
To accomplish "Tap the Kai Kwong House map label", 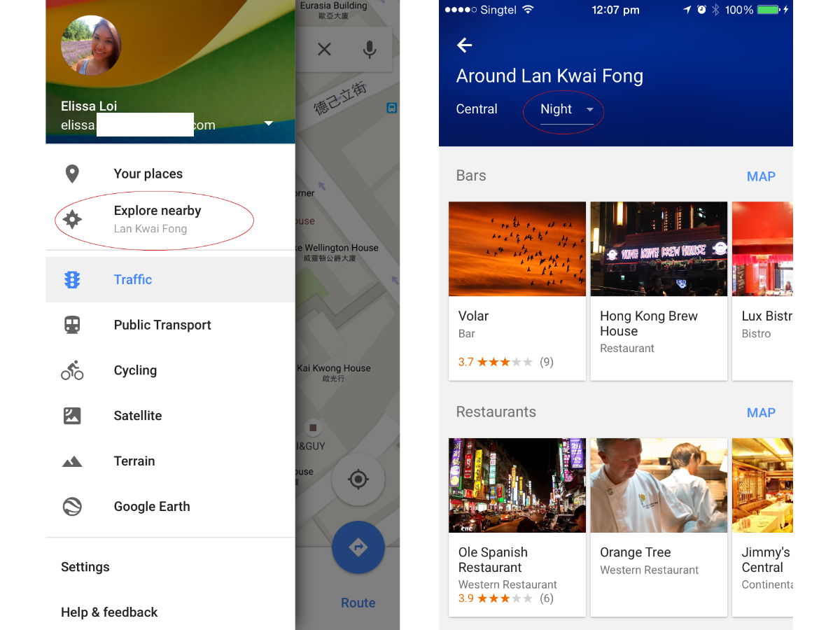I will (334, 372).
